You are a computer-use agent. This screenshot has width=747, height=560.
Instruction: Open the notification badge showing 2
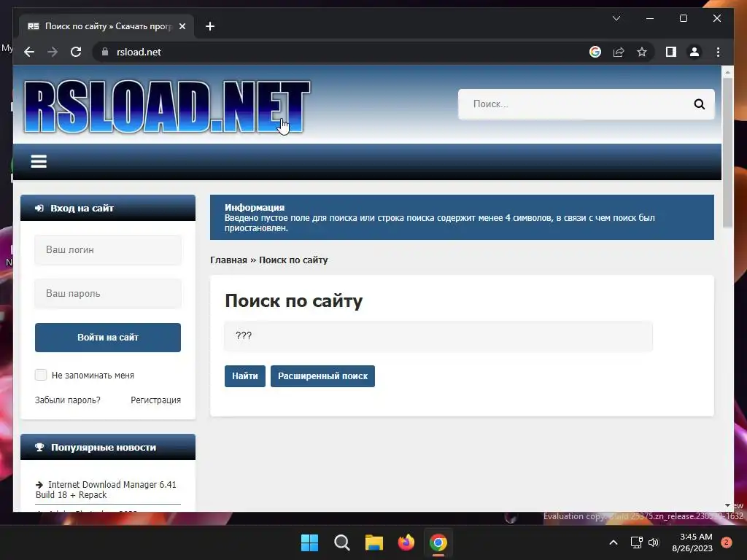[x=726, y=542]
